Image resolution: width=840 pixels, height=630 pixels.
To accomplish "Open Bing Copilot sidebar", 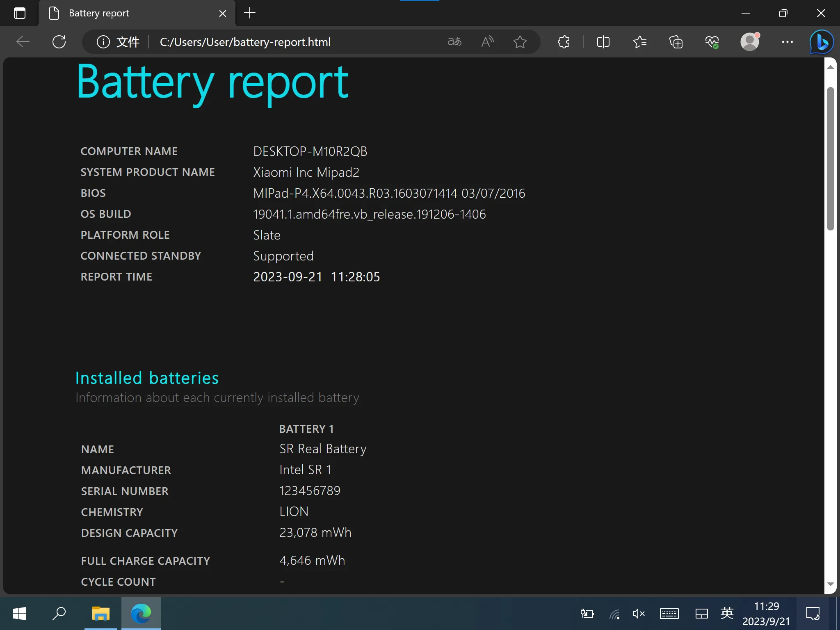I will (822, 41).
